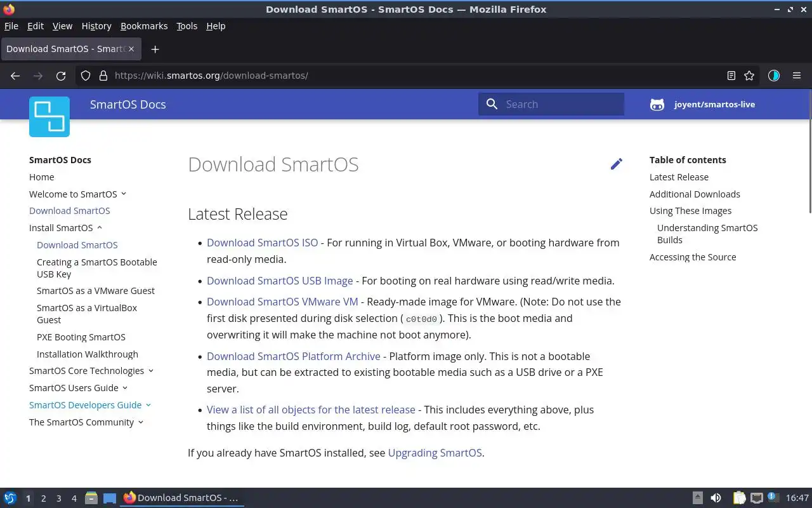Click Download SmartOS ISO link

[x=262, y=243]
